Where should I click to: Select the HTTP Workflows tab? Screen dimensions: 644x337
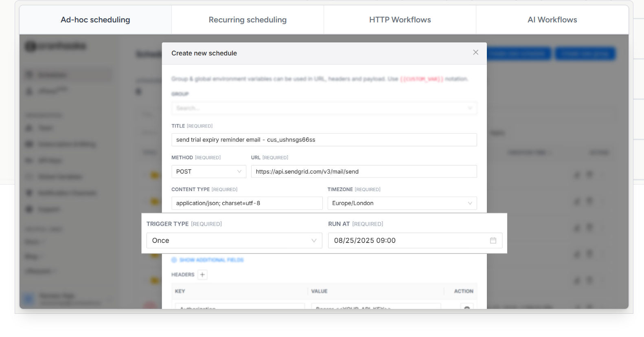(x=400, y=20)
